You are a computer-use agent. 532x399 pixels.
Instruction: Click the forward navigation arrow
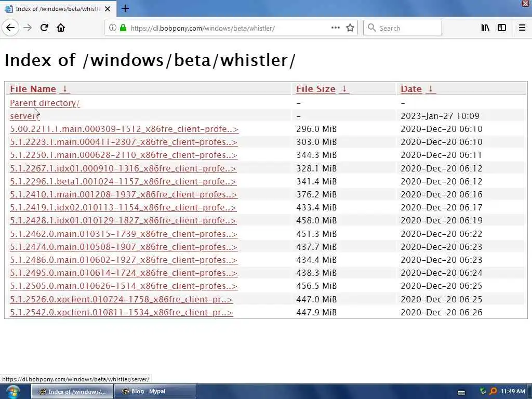point(28,28)
